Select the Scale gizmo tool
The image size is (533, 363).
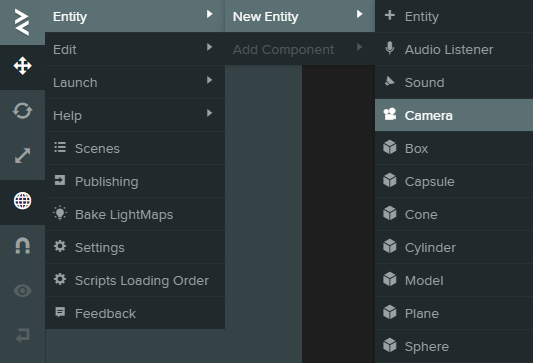tap(22, 156)
